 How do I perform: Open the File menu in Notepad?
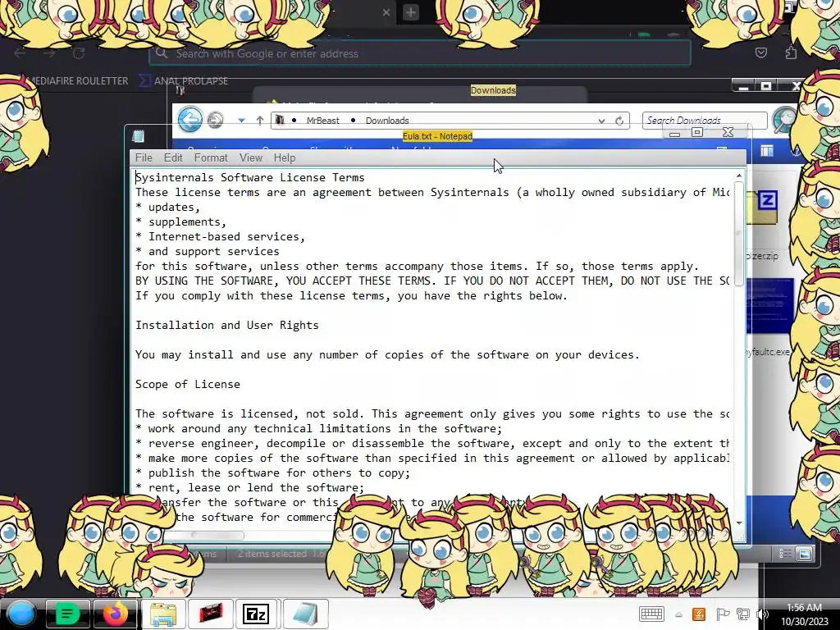tap(144, 157)
